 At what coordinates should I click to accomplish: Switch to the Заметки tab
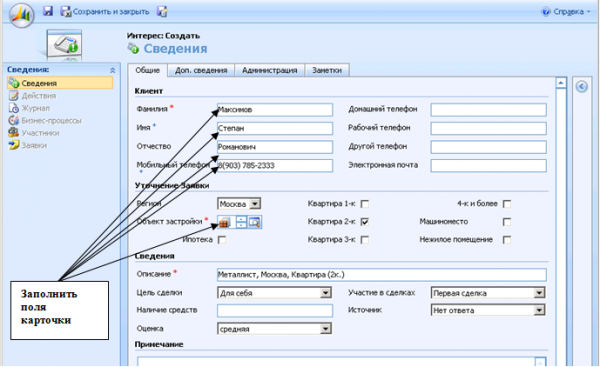(x=327, y=70)
